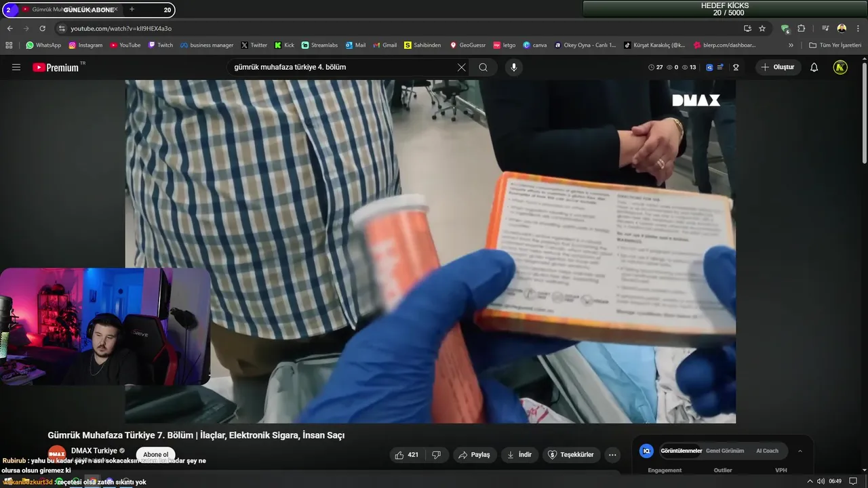Clear the YouTube search query
868x488 pixels.
tap(461, 67)
